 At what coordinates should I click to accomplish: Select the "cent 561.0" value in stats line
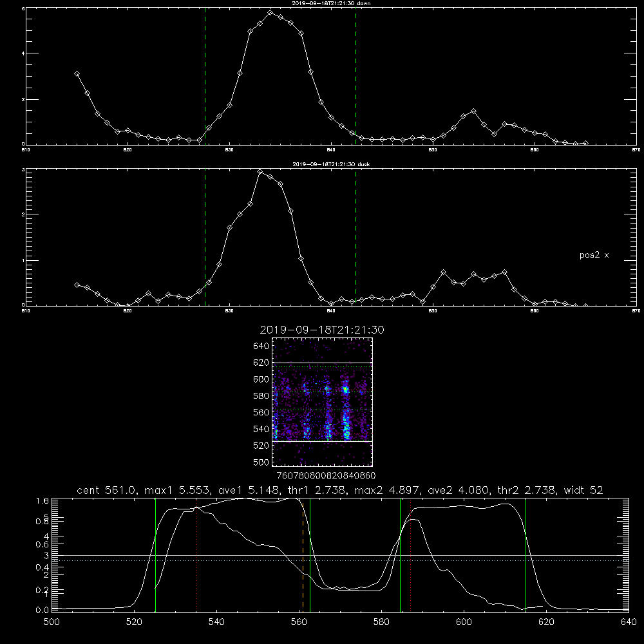click(106, 490)
